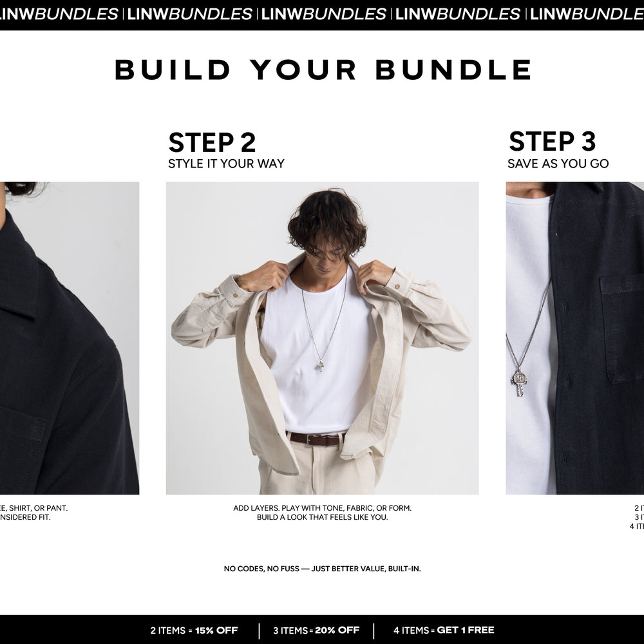Viewport: 644px width, 644px height.
Task: Click the BUILD YOUR BUNDLE heading
Action: (323, 70)
